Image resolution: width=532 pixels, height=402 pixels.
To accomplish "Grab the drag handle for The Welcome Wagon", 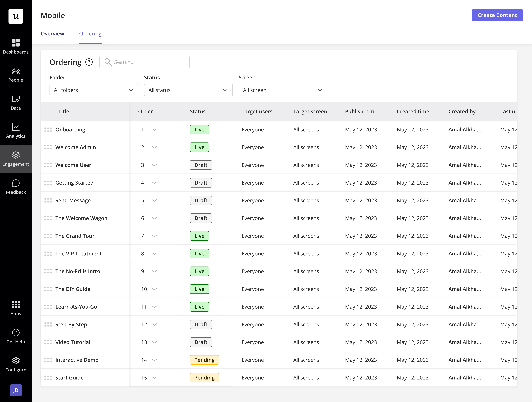I will click(48, 218).
